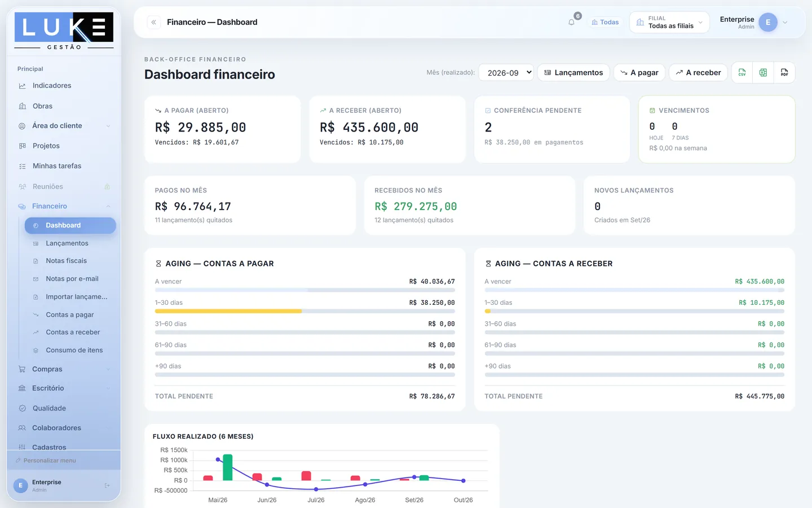The image size is (812, 508).
Task: Click the yellow 1–30 dias aging bar
Action: tap(228, 311)
